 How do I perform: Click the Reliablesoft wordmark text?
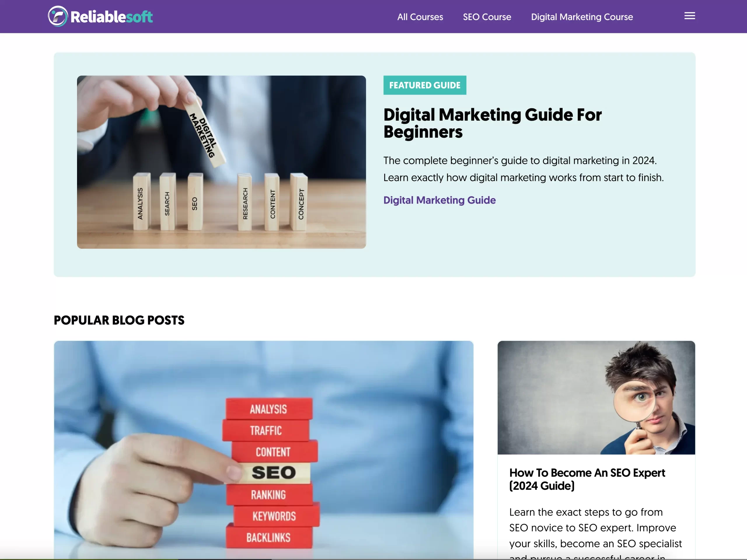click(111, 17)
